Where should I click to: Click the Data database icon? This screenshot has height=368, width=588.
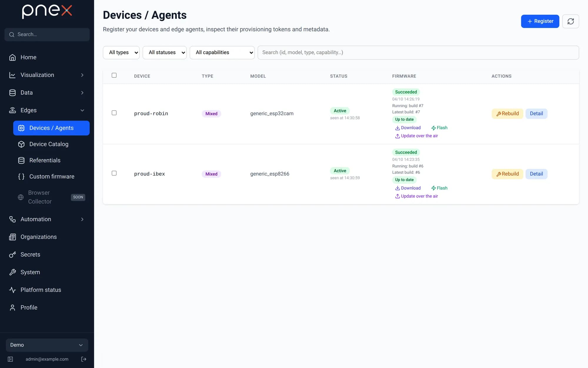[12, 93]
